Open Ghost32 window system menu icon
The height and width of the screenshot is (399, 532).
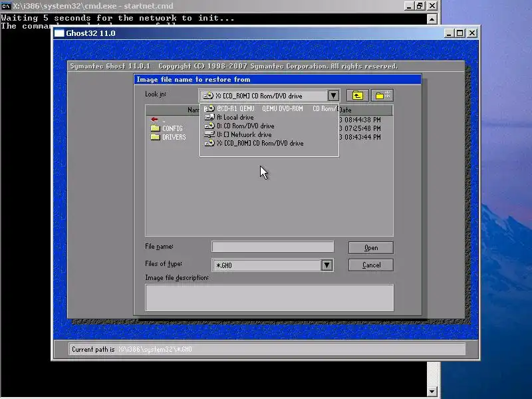(x=59, y=33)
